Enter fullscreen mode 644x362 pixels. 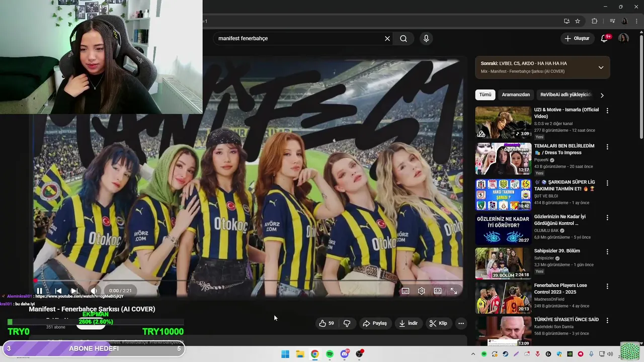tap(454, 291)
